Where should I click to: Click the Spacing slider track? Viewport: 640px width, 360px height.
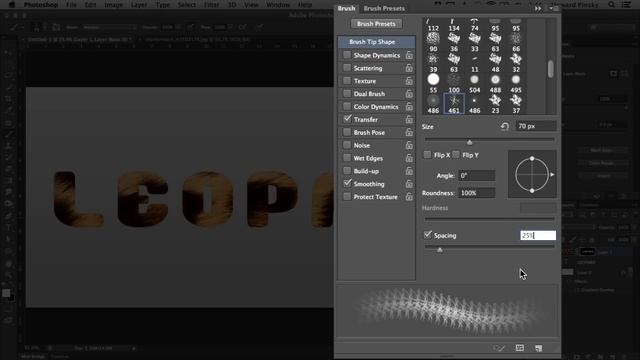coord(489,247)
